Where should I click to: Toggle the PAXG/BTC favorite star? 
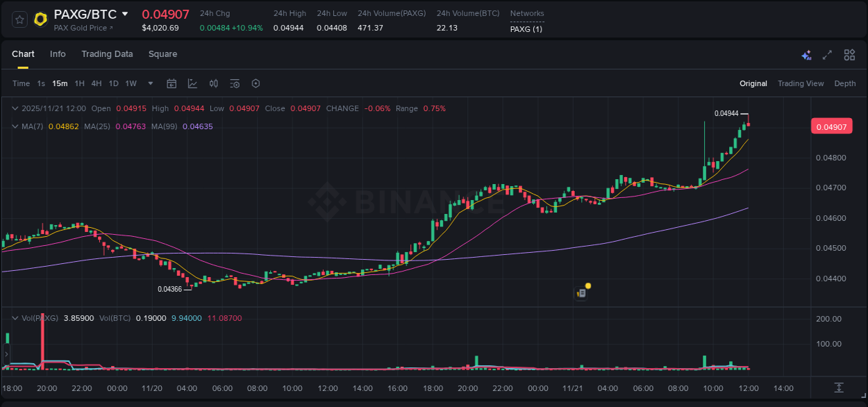[x=19, y=19]
